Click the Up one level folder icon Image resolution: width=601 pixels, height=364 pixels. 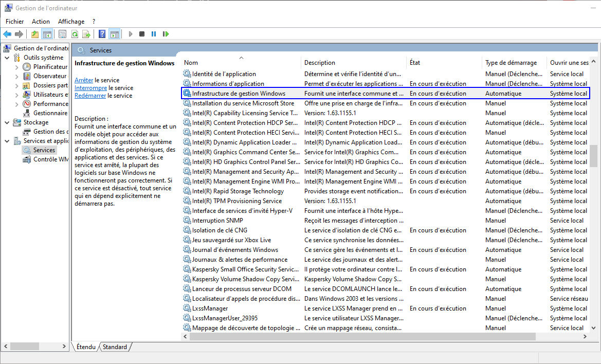[x=34, y=34]
